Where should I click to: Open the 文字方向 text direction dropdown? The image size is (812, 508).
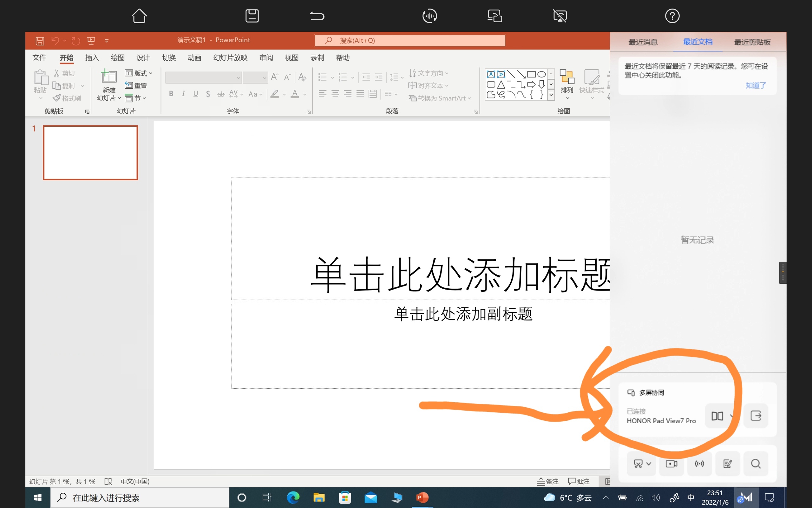(x=429, y=73)
